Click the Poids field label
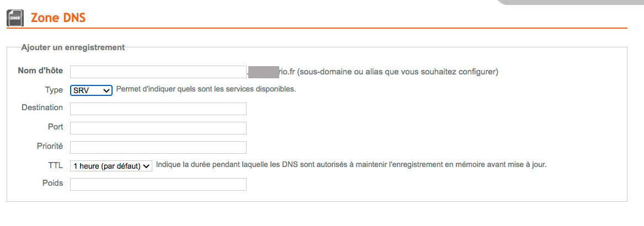 click(x=52, y=183)
